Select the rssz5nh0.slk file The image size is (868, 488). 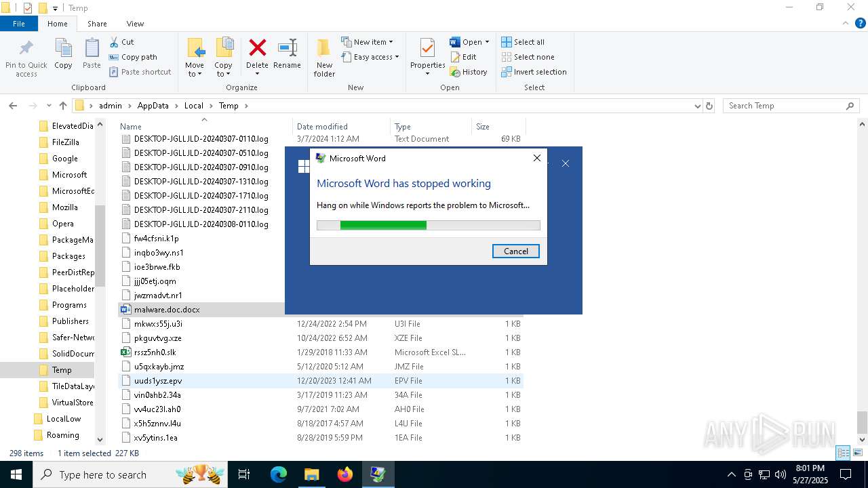[x=155, y=352]
